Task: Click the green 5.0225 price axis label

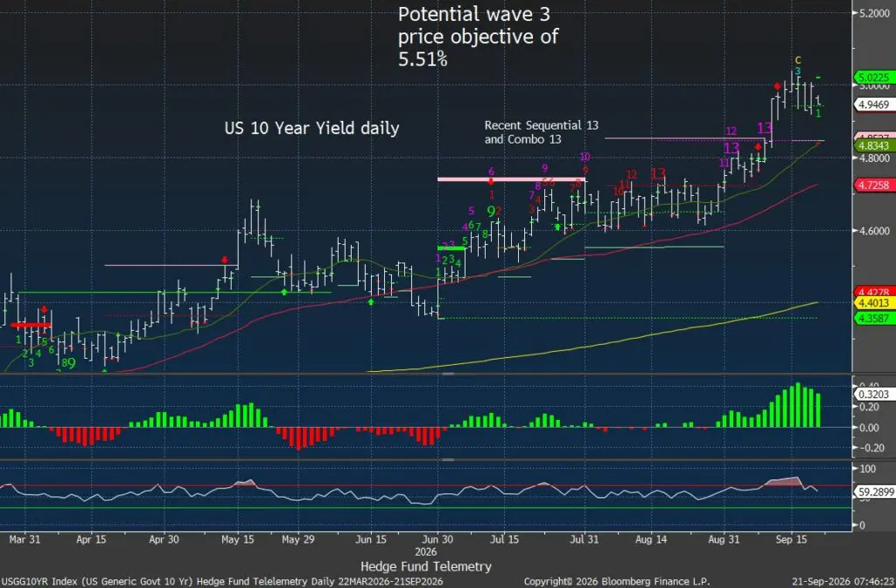Action: (874, 77)
